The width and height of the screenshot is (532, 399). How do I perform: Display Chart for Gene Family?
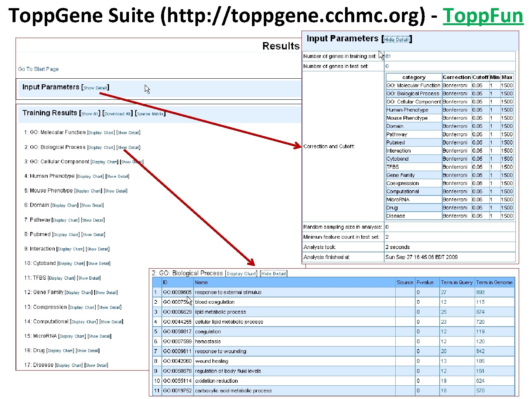78,293
